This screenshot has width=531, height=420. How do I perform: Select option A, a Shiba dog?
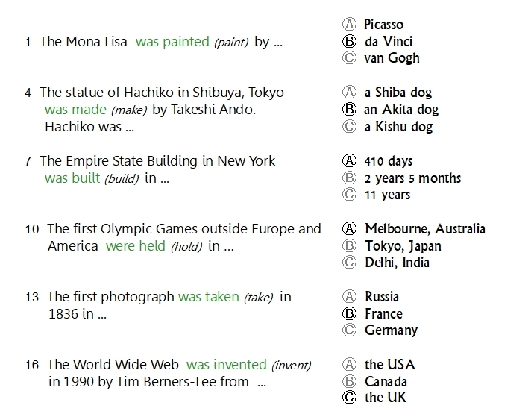tap(348, 93)
